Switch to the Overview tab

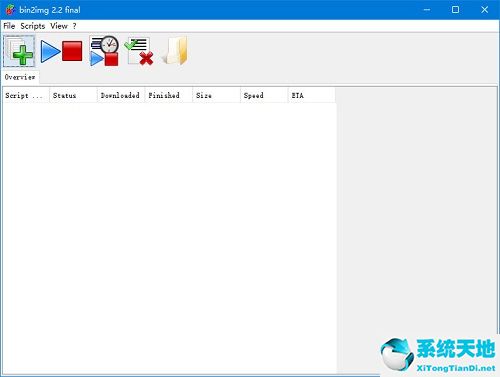(20, 77)
